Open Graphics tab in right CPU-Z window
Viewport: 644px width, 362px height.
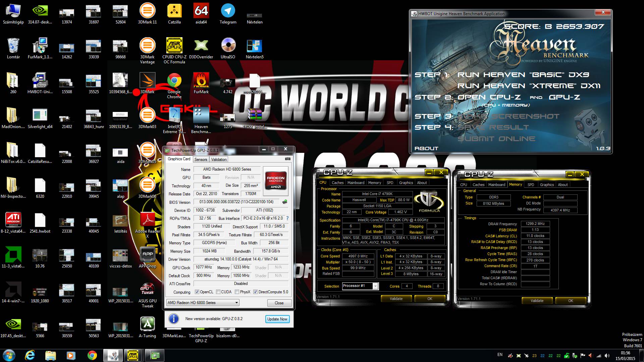[x=547, y=185]
